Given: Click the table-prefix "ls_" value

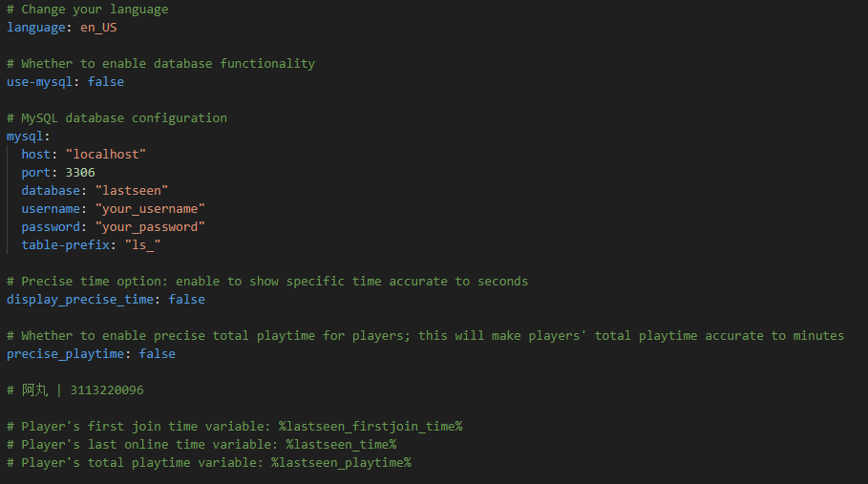Looking at the screenshot, I should [x=143, y=245].
